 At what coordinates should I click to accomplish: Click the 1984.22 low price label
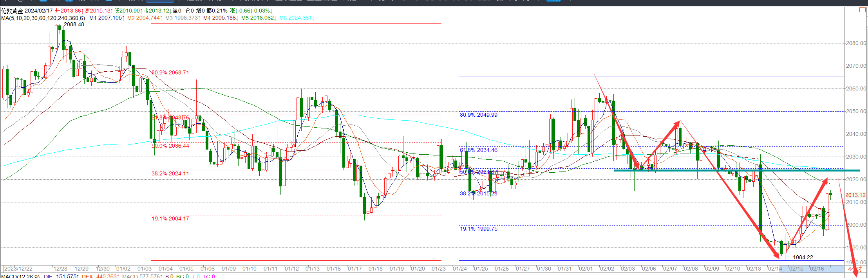click(803, 257)
